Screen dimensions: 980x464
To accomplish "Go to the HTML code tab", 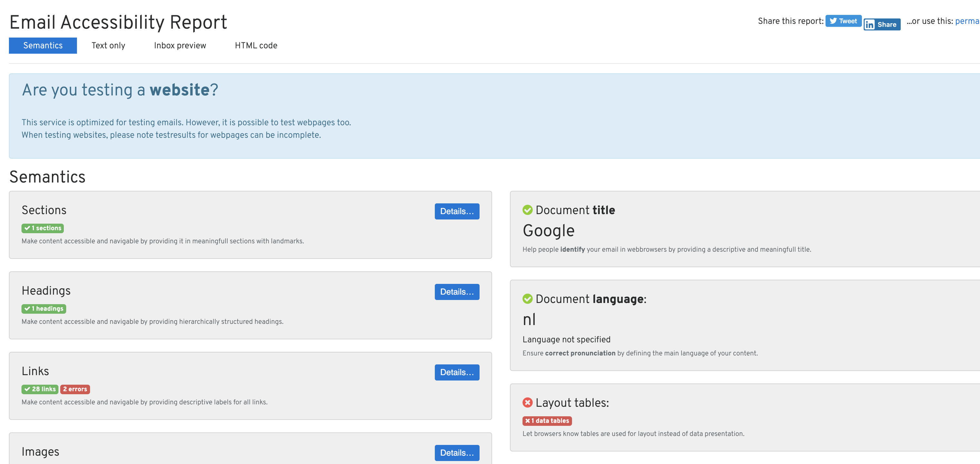I will pyautogui.click(x=256, y=46).
